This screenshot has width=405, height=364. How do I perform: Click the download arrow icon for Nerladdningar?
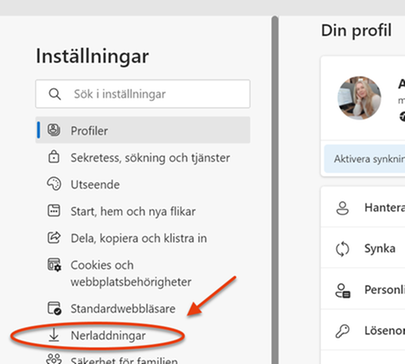click(54, 335)
